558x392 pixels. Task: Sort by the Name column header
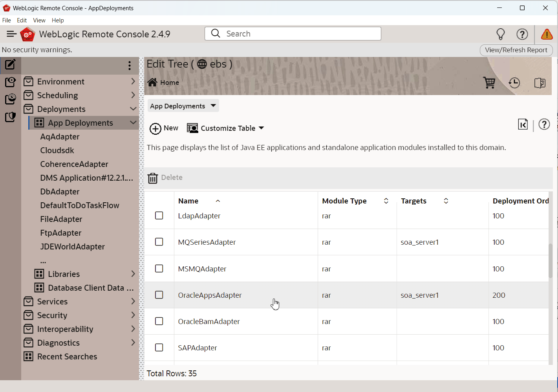tap(188, 201)
